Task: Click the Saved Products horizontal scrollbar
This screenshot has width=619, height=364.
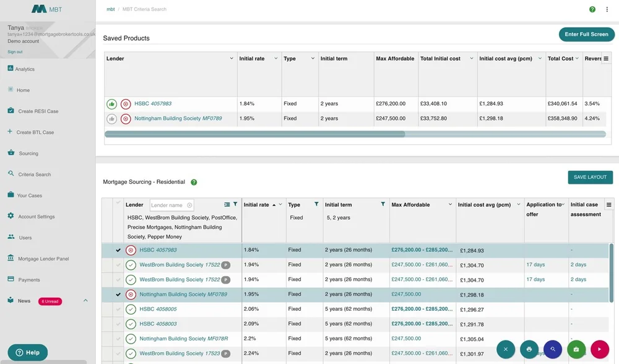Action: [254, 134]
